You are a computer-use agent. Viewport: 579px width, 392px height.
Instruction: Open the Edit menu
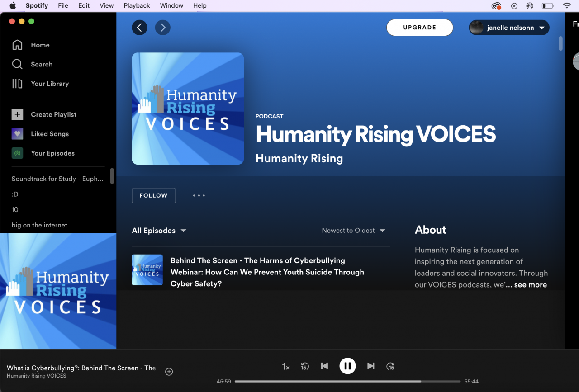click(84, 5)
